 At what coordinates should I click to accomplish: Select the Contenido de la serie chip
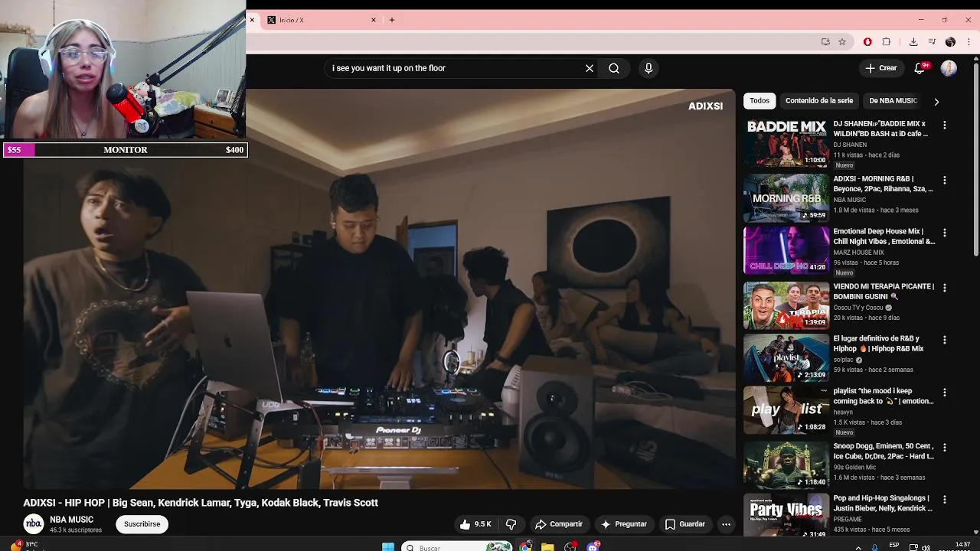819,101
